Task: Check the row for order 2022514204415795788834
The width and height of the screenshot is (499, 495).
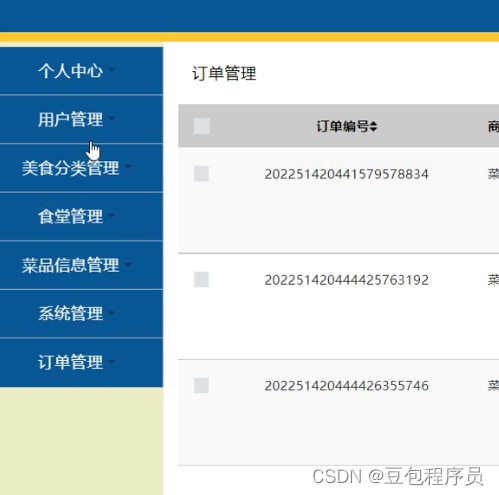Action: pos(201,174)
